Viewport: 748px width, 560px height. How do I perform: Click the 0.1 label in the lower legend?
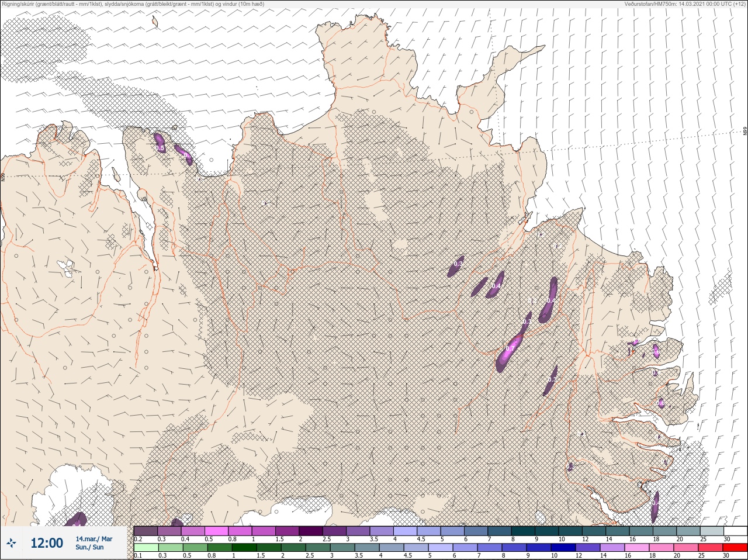click(x=138, y=555)
